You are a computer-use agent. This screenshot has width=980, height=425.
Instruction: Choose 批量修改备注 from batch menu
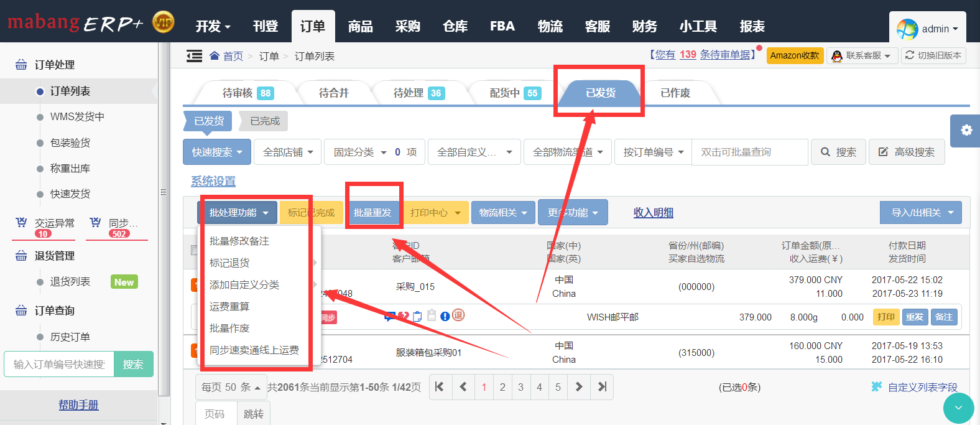pyautogui.click(x=239, y=241)
